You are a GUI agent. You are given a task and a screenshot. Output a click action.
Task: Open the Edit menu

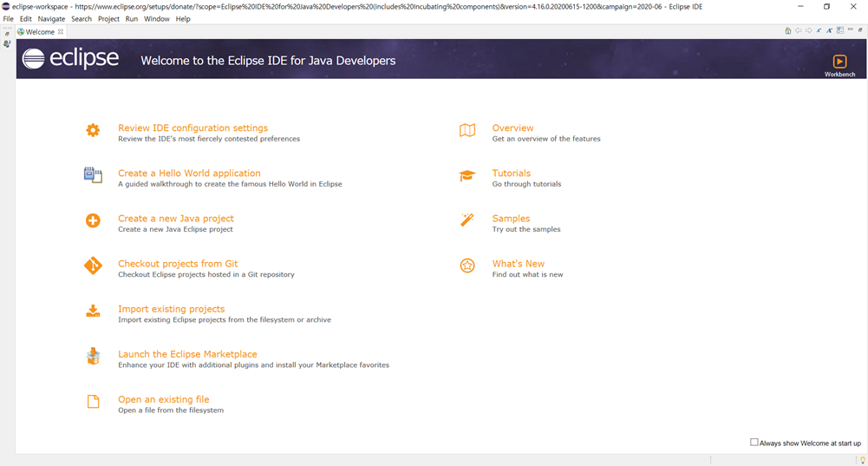coord(25,19)
